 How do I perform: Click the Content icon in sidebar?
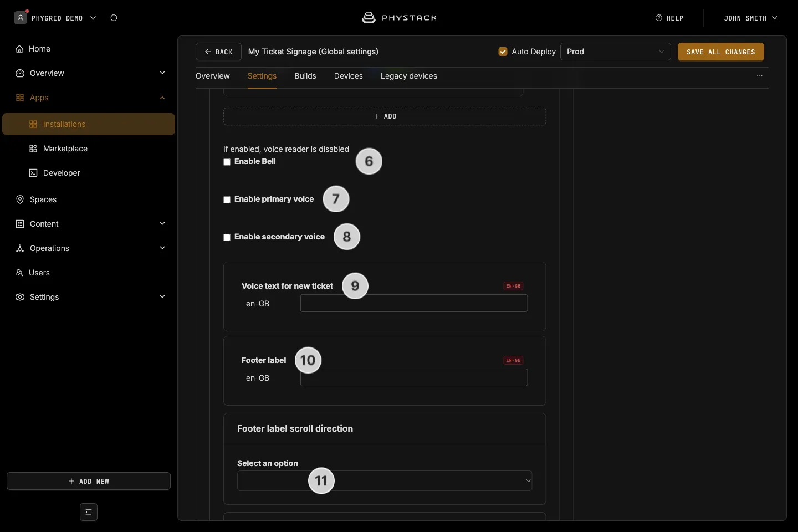tap(20, 224)
